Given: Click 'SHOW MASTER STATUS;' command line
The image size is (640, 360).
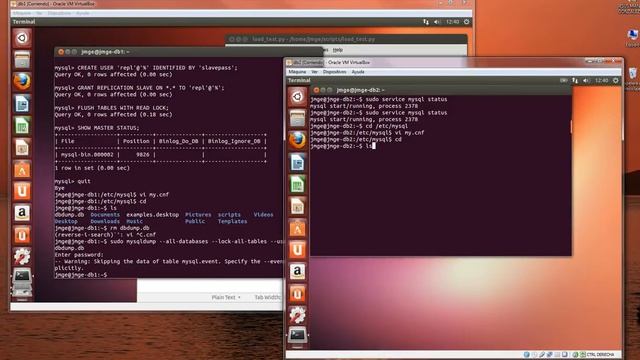Looking at the screenshot, I should coord(97,128).
